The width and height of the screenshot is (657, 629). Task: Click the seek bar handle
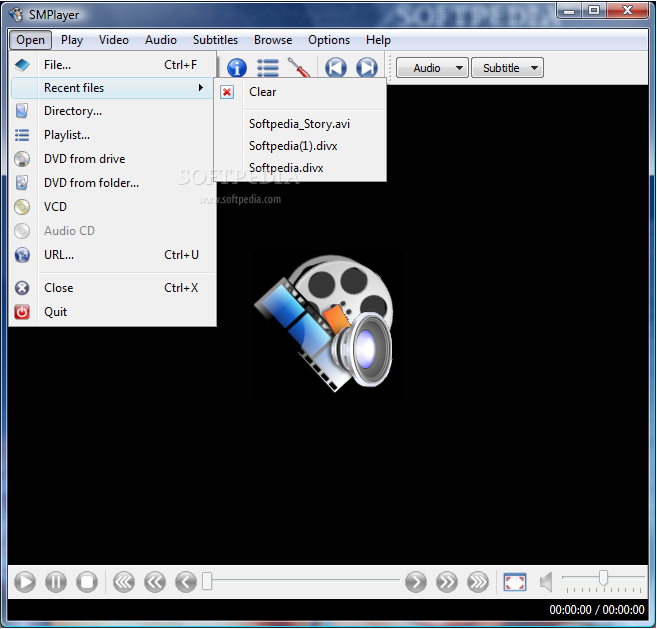(207, 582)
